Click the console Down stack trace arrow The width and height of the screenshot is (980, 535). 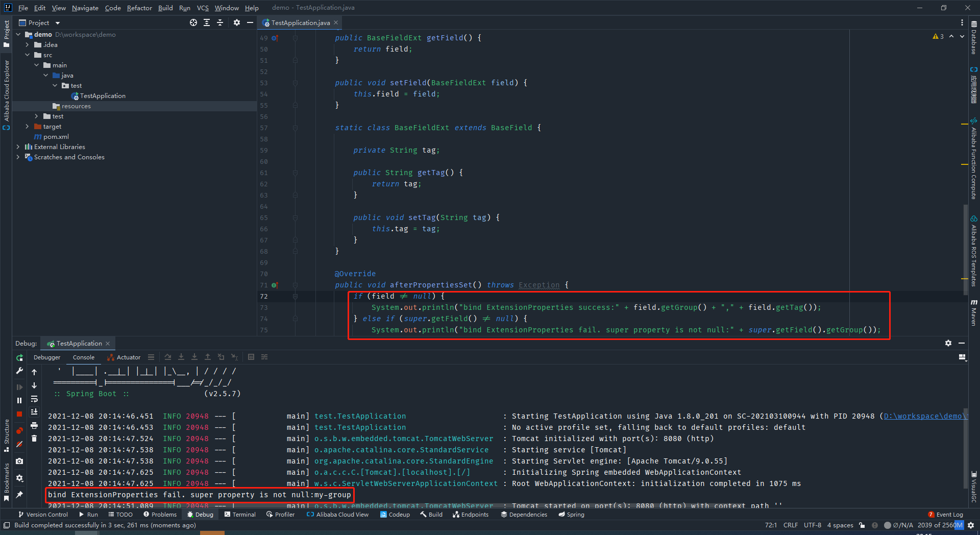point(34,385)
